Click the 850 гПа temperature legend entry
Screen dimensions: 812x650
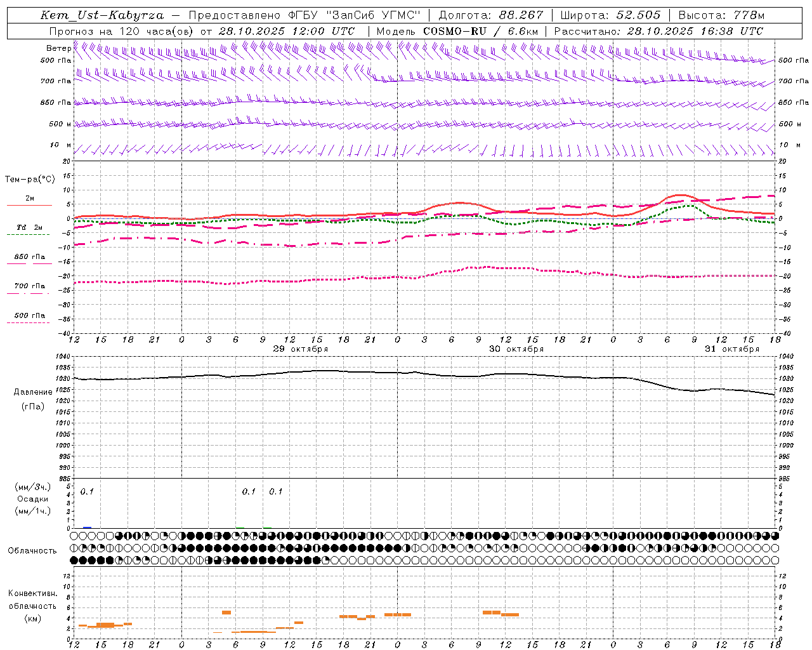pos(30,257)
